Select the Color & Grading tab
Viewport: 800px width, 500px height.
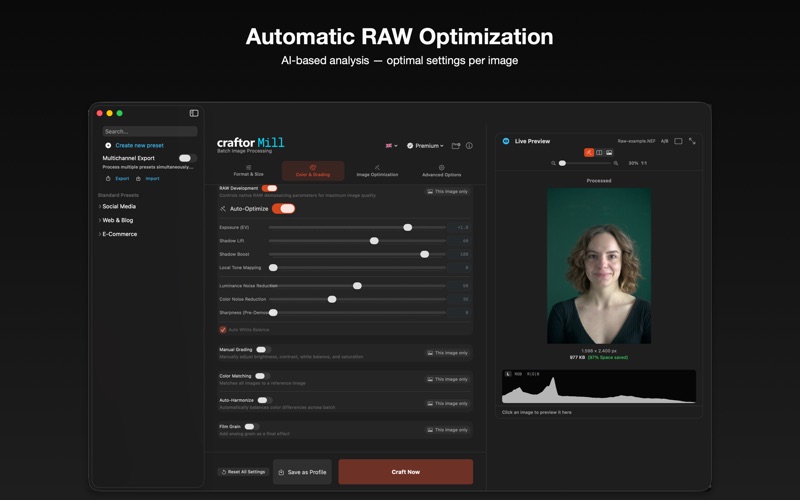313,171
